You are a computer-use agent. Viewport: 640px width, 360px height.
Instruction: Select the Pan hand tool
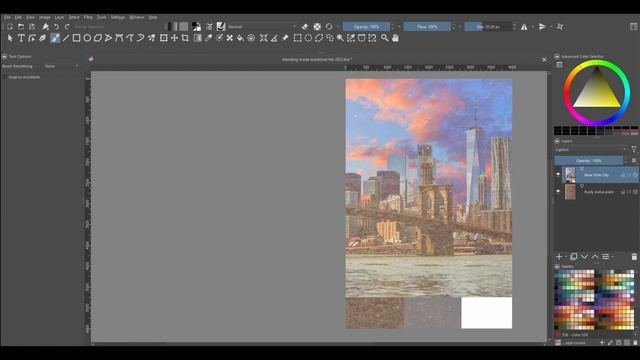(x=395, y=38)
